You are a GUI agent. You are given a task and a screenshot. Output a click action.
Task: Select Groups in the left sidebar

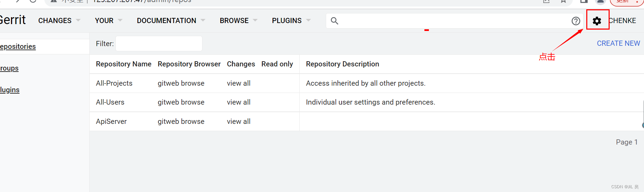[9, 68]
